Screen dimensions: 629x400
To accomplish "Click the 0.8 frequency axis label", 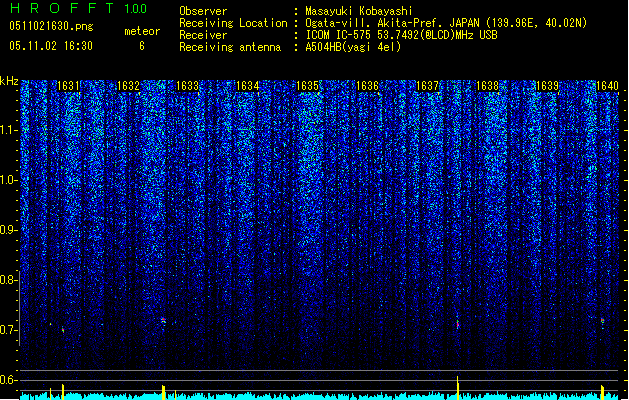I will coord(8,280).
